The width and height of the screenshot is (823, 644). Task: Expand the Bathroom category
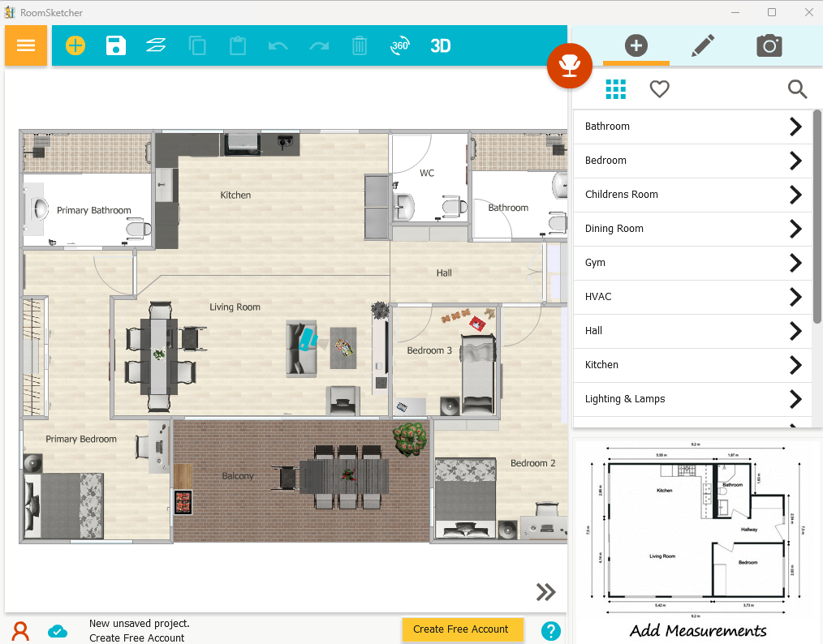click(692, 127)
